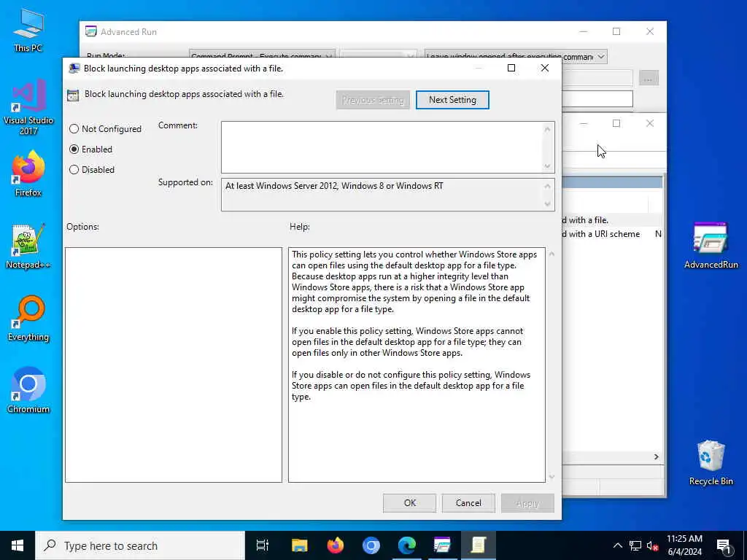Launch Firefox from the desktop shortcut

28,174
